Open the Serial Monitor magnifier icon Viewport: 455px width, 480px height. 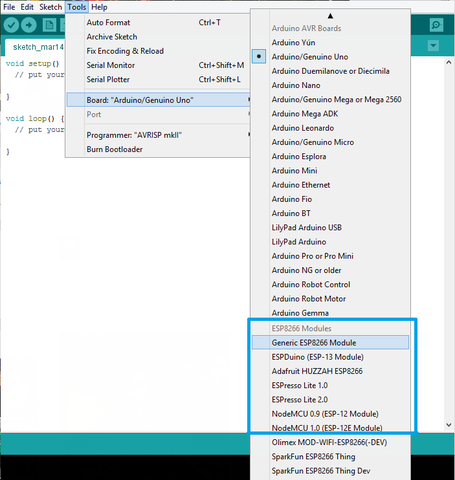click(436, 25)
